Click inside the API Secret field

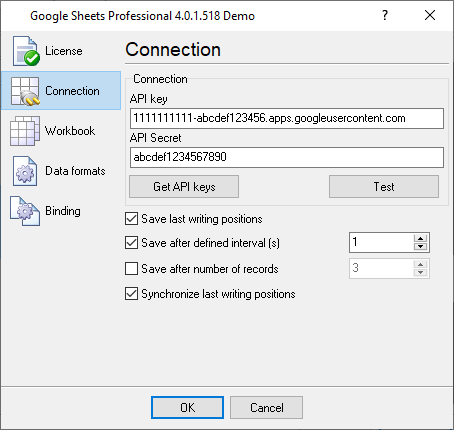point(287,157)
